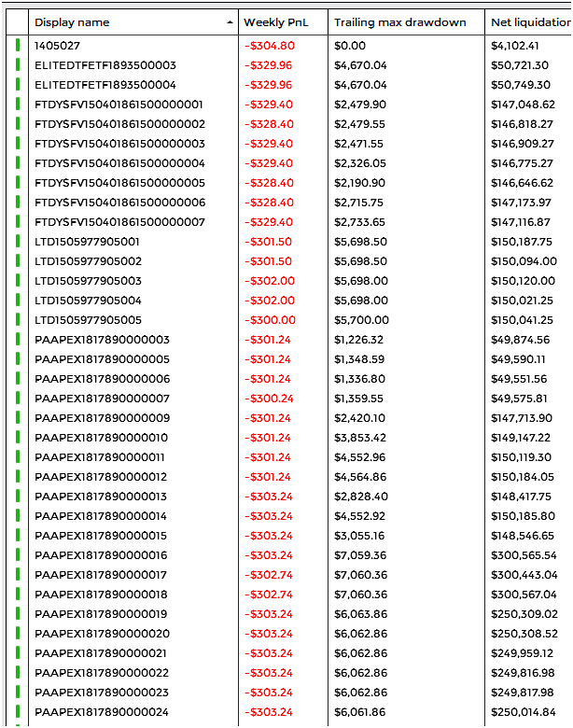The height and width of the screenshot is (728, 573).
Task: Click net liquidation value $147,713.90
Action: coord(522,418)
